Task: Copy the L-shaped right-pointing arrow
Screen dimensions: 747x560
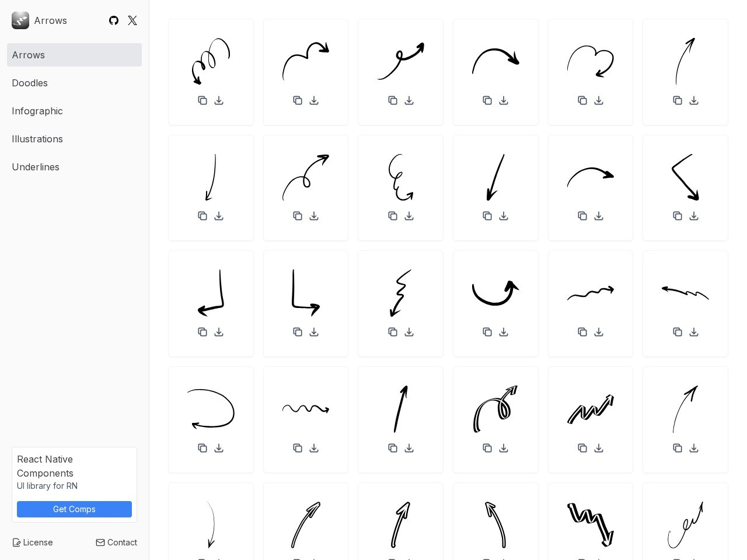Action: (x=298, y=332)
